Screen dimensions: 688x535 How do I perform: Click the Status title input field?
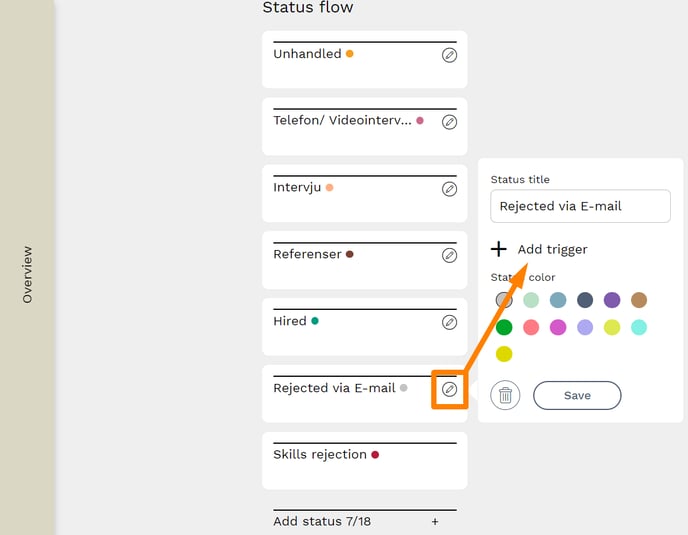(580, 206)
